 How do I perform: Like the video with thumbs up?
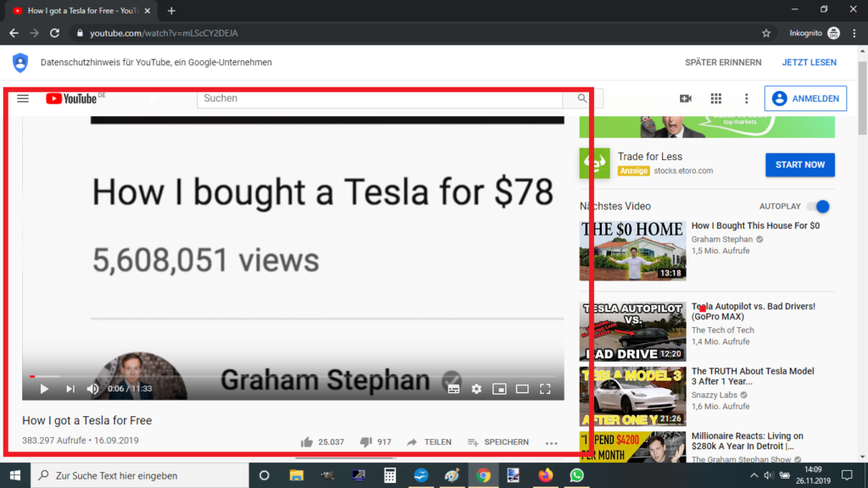(x=307, y=442)
